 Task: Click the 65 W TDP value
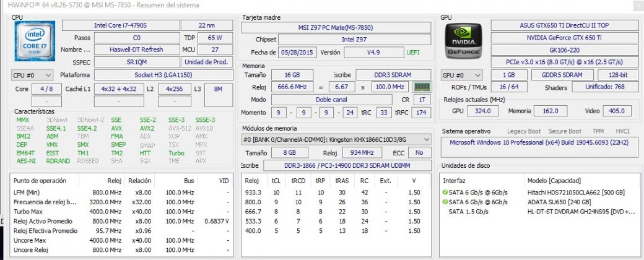pyautogui.click(x=215, y=38)
